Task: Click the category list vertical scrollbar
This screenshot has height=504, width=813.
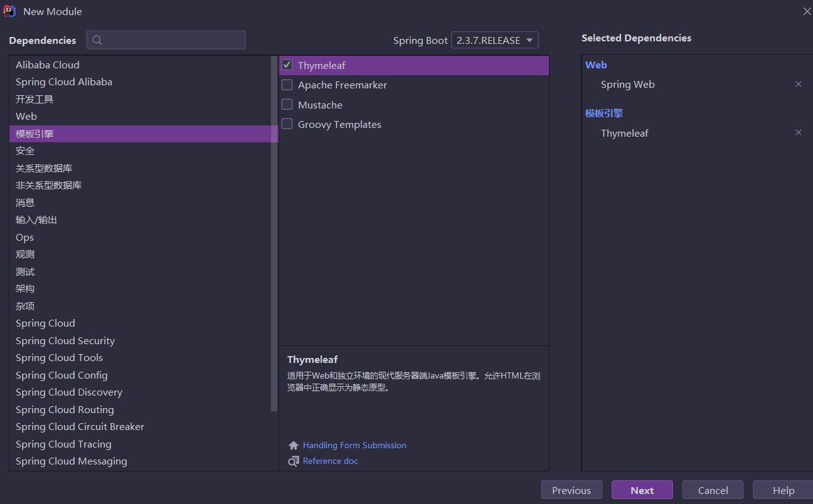Action: pyautogui.click(x=274, y=234)
